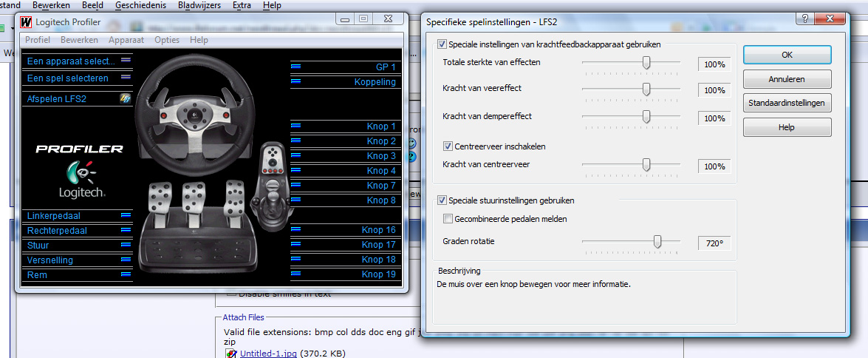Screen dimensions: 868x358
Task: Click the blue indicator icon beside GP 1
Action: point(295,67)
